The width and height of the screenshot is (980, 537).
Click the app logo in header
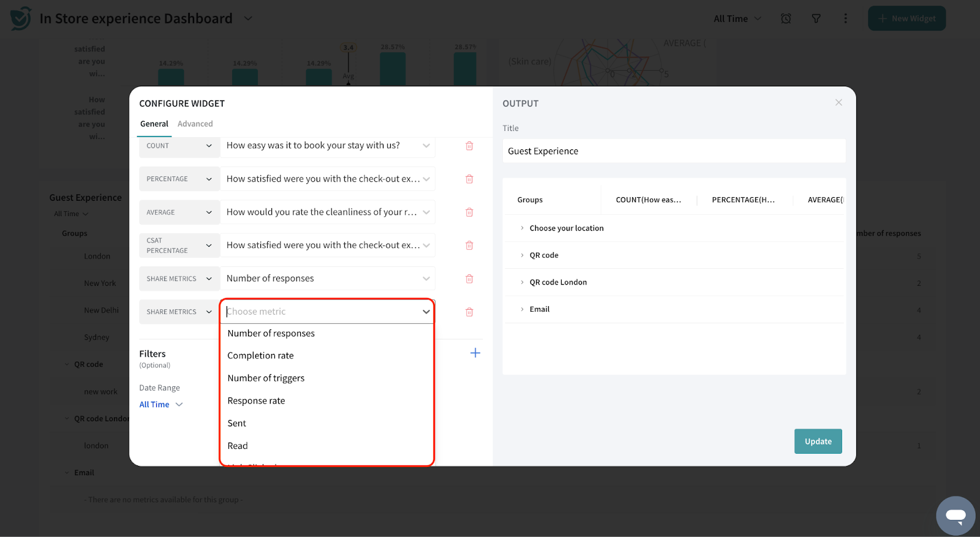pyautogui.click(x=20, y=18)
